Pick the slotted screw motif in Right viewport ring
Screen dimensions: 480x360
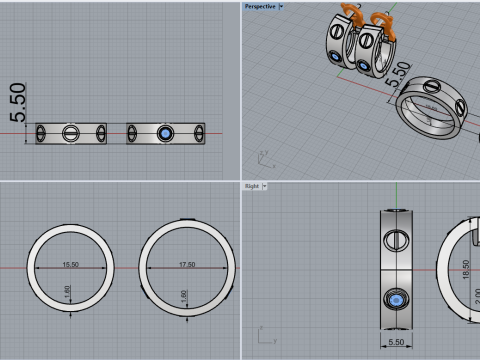pyautogui.click(x=396, y=240)
